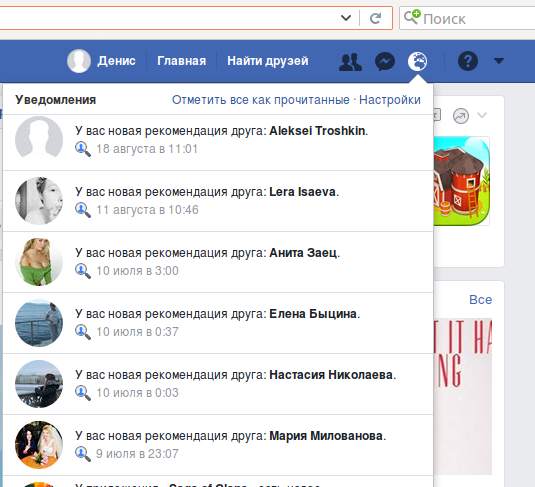Viewport: 535px width, 487px height.
Task: Click Lera Isaeva profile photo
Action: [39, 201]
